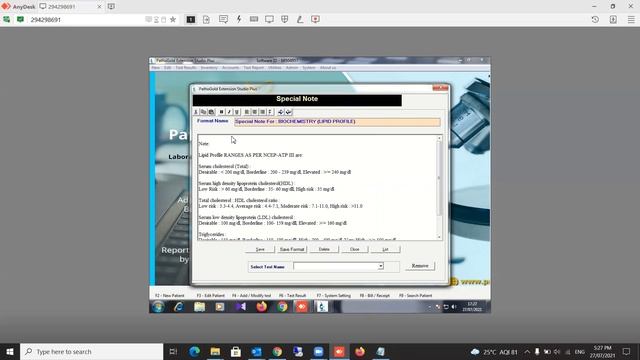Open the Select Test Name dropdown
Viewport: 640px width, 360px height.
[380, 266]
